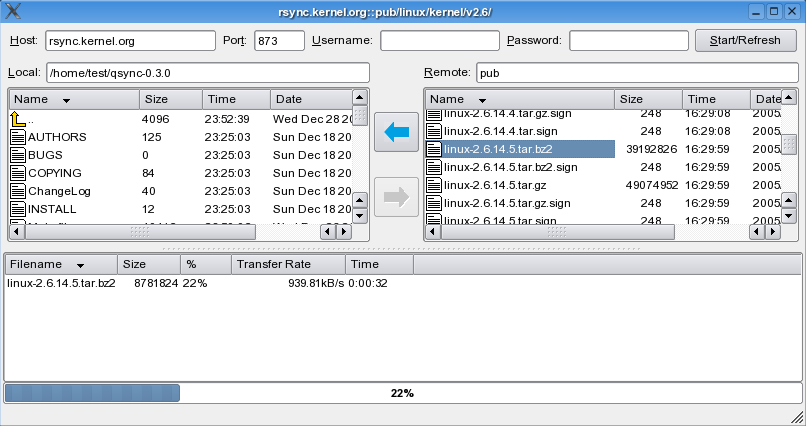
Task: Click the 22% transfer progress bar
Action: (402, 393)
